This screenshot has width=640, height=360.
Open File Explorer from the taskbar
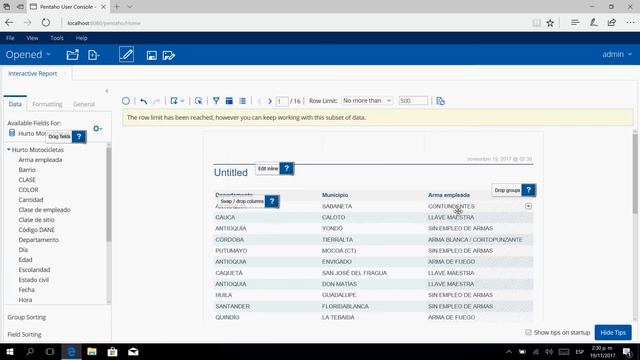pyautogui.click(x=92, y=351)
